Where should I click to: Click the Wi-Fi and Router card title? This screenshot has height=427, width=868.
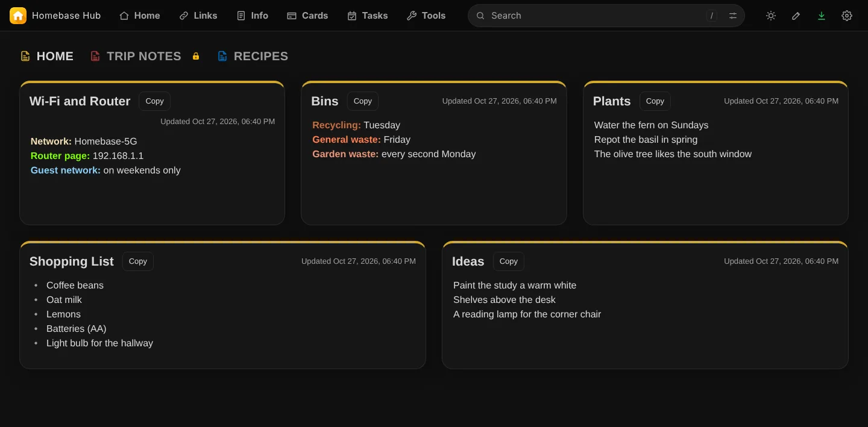80,101
